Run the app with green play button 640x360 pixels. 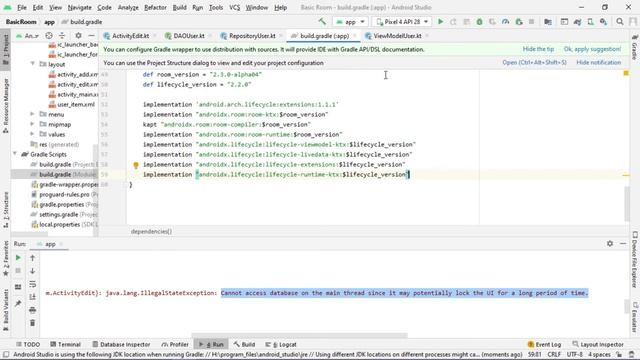point(440,22)
